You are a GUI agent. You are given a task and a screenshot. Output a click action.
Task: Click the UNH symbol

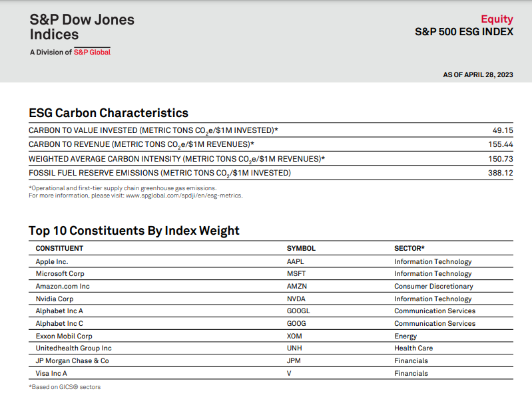pos(294,348)
